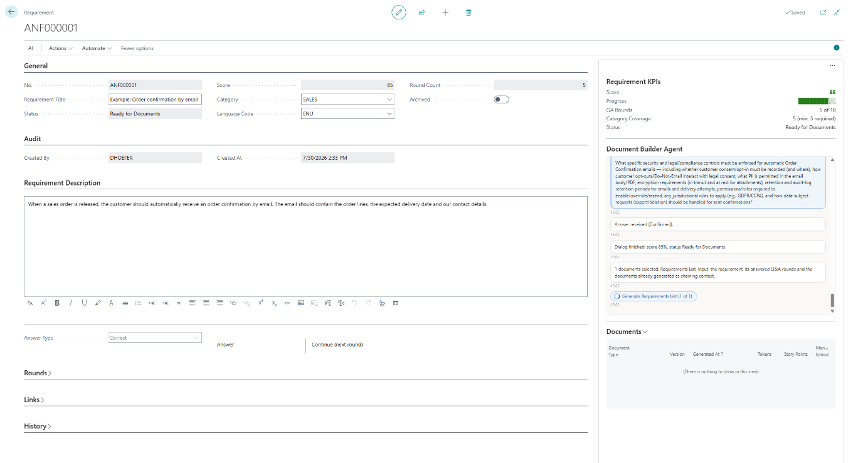Click the increase indent icon
The width and height of the screenshot is (868, 463).
[x=166, y=303]
